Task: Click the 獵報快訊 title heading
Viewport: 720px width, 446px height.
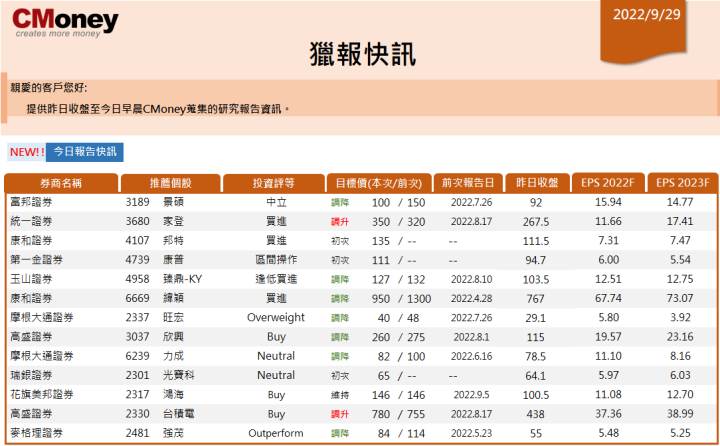Action: (363, 54)
